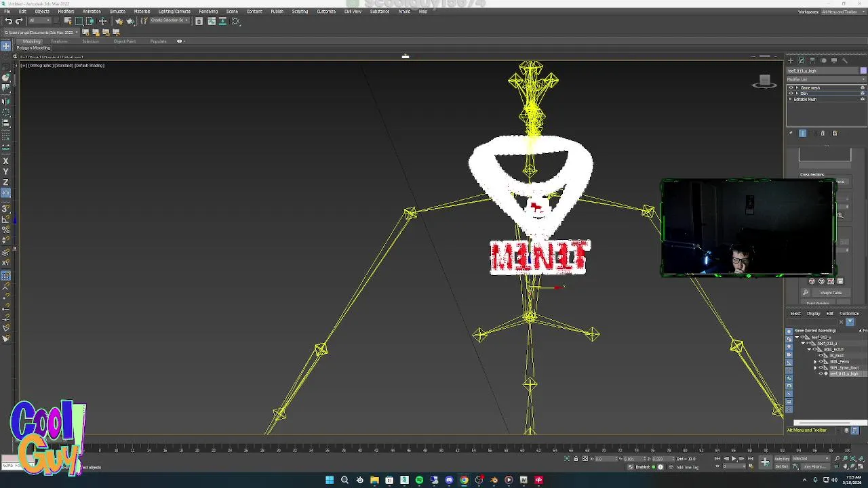Image resolution: width=868 pixels, height=488 pixels.
Task: Click the Default Shading viewport label
Action: coord(89,66)
